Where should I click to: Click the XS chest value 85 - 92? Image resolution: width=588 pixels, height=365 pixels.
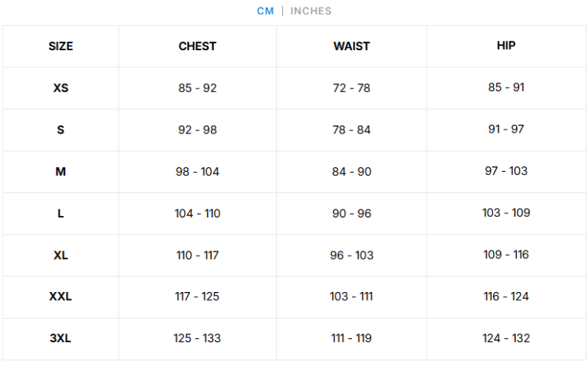pyautogui.click(x=198, y=88)
